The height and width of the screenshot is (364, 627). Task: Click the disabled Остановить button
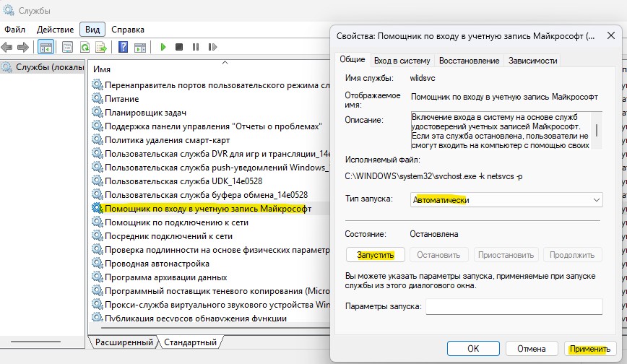tap(438, 255)
